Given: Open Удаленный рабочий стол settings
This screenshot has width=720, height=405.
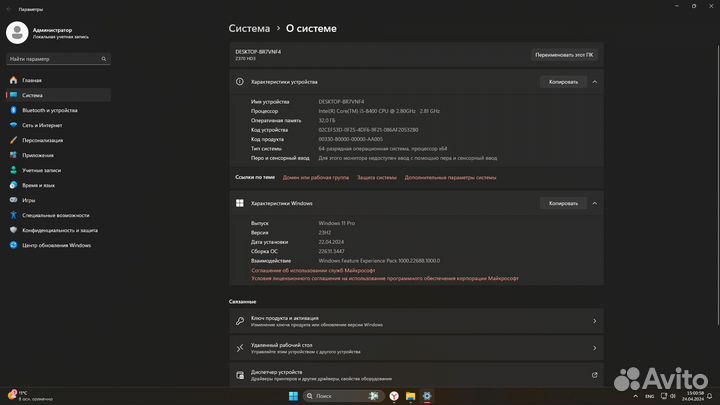Looking at the screenshot, I should (x=415, y=348).
